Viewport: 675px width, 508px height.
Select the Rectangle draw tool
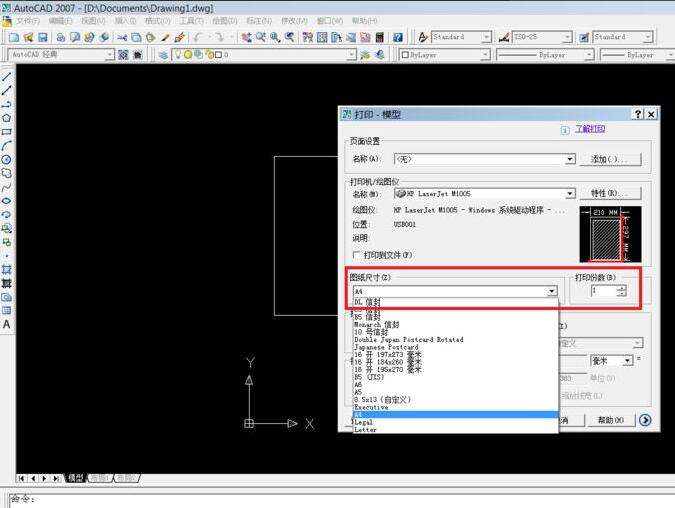(x=6, y=132)
